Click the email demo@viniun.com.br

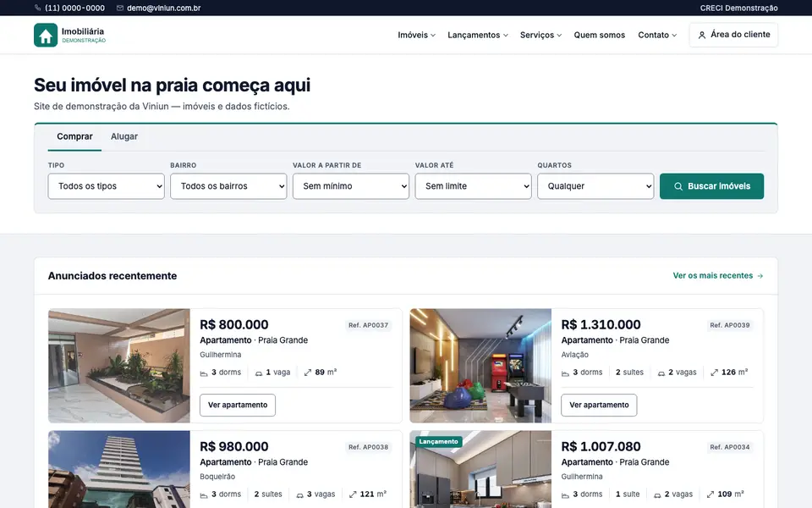coord(163,8)
